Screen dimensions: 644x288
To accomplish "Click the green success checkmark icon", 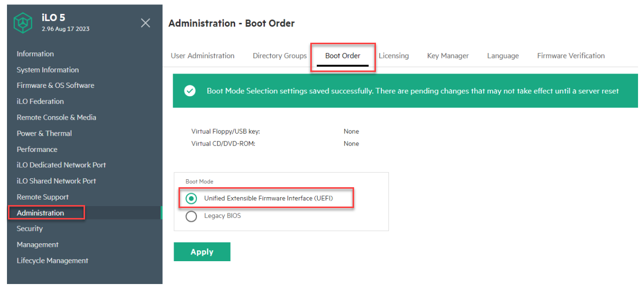I will coord(189,91).
